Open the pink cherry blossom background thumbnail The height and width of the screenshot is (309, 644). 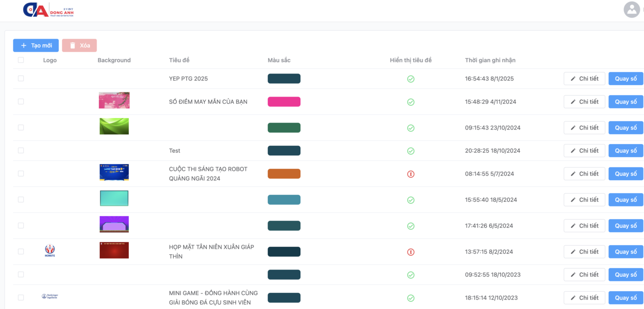[x=114, y=100]
